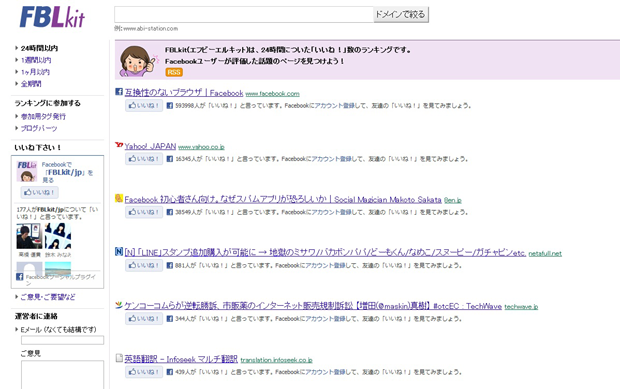
Task: Select the 1週間以内 ranking period
Action: (x=36, y=60)
